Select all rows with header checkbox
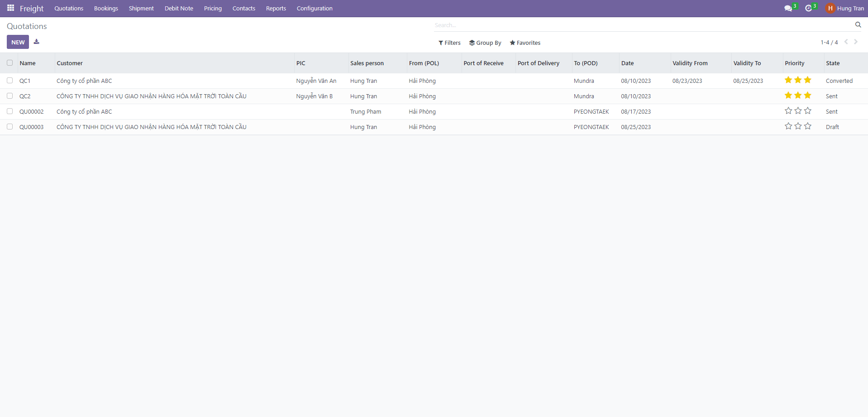This screenshot has width=868, height=417. (x=10, y=63)
